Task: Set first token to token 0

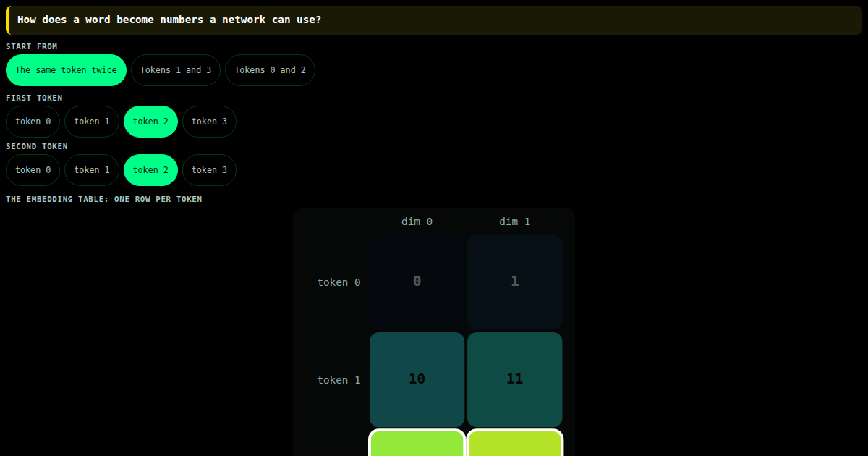Action: (33, 122)
